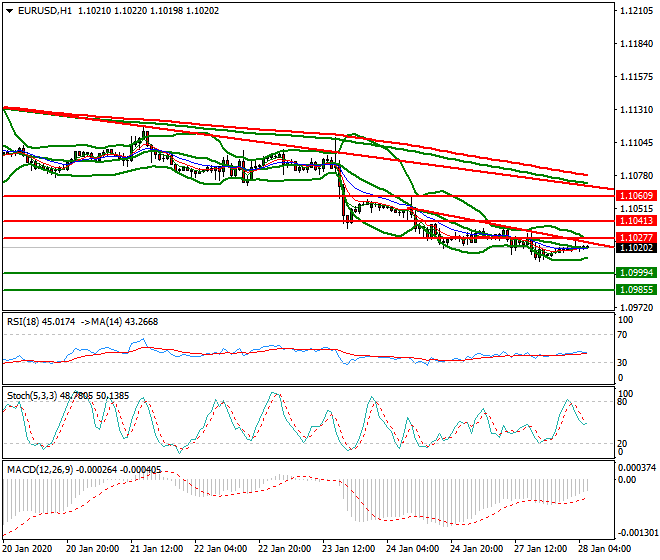
Task: Click the 1.11575 price scale value
Action: point(637,77)
